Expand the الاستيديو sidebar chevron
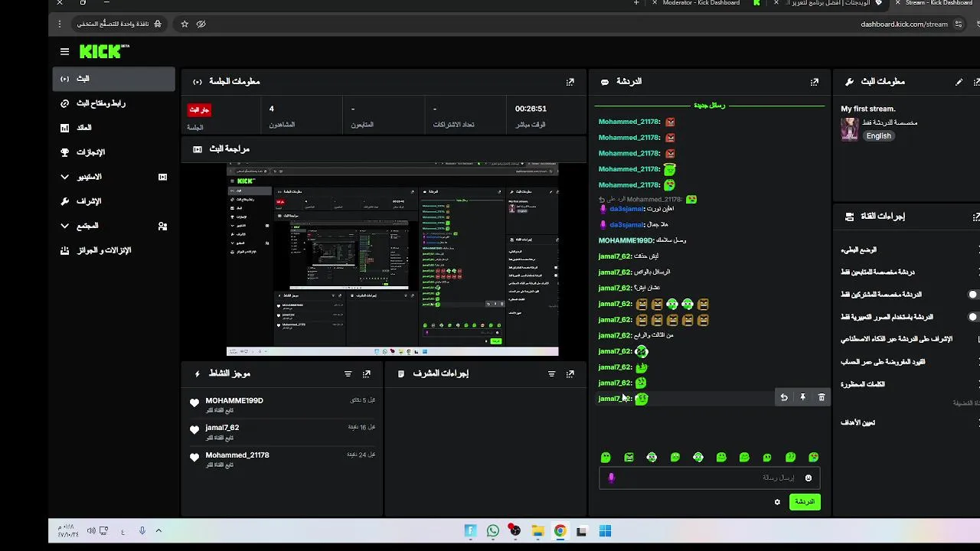The image size is (980, 551). tap(64, 177)
